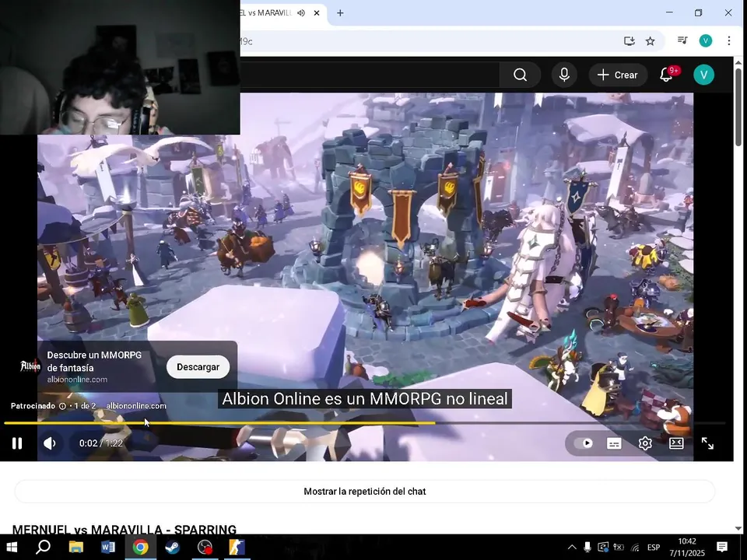
Task: Show the chat replay
Action: point(364,492)
